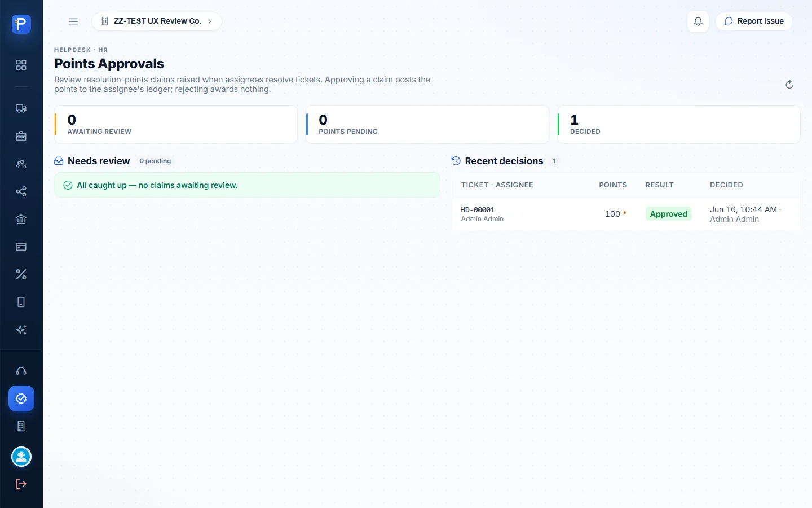
Task: Click the red logout icon
Action: 21,484
